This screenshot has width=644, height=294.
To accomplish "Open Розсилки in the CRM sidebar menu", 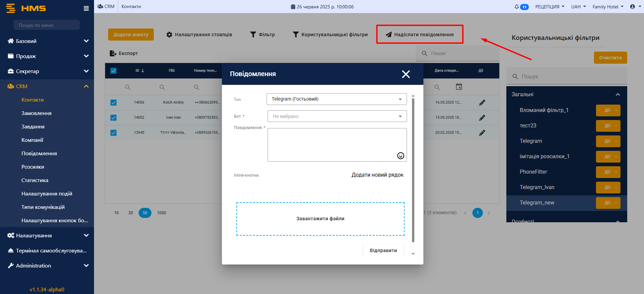I will (x=33, y=167).
